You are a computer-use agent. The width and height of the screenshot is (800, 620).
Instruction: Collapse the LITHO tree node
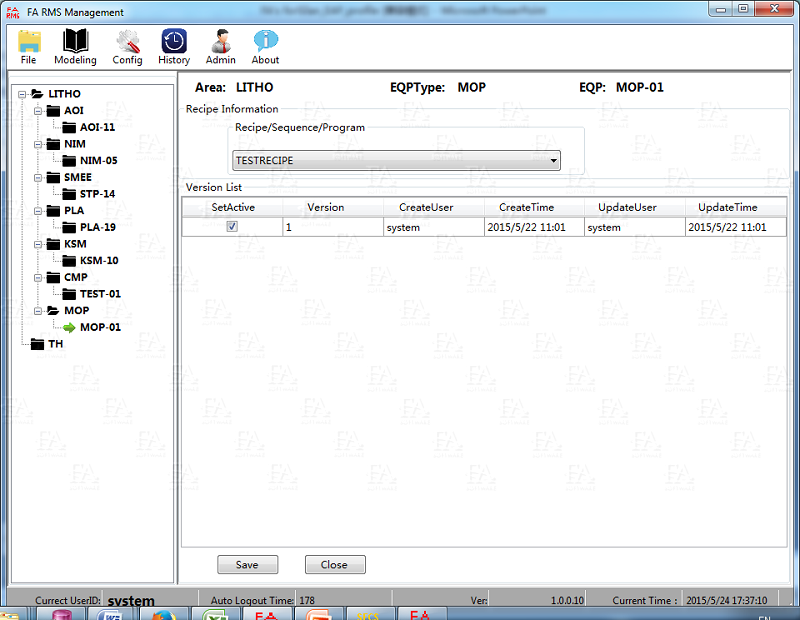tap(20, 94)
